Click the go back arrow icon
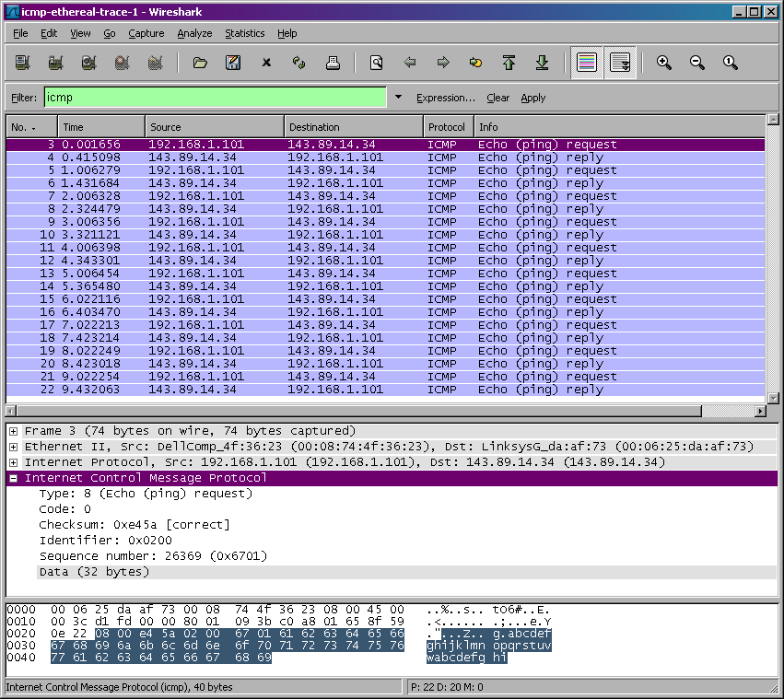Screen dimensions: 784x699 pos(409,63)
